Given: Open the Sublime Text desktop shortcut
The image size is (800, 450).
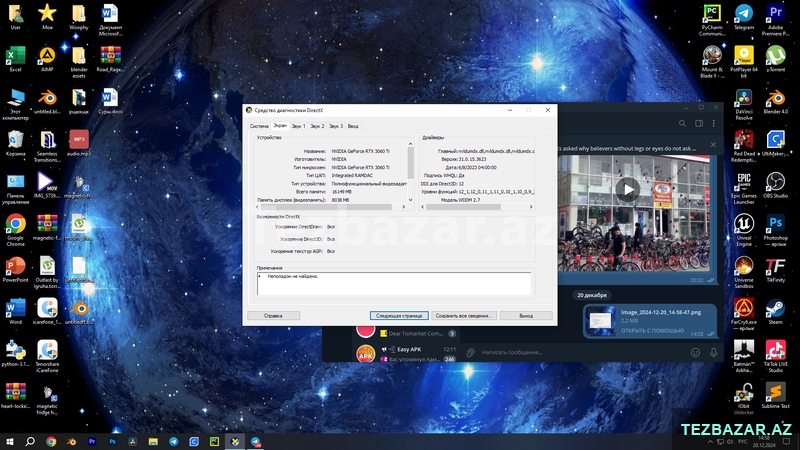Looking at the screenshot, I should tap(776, 395).
